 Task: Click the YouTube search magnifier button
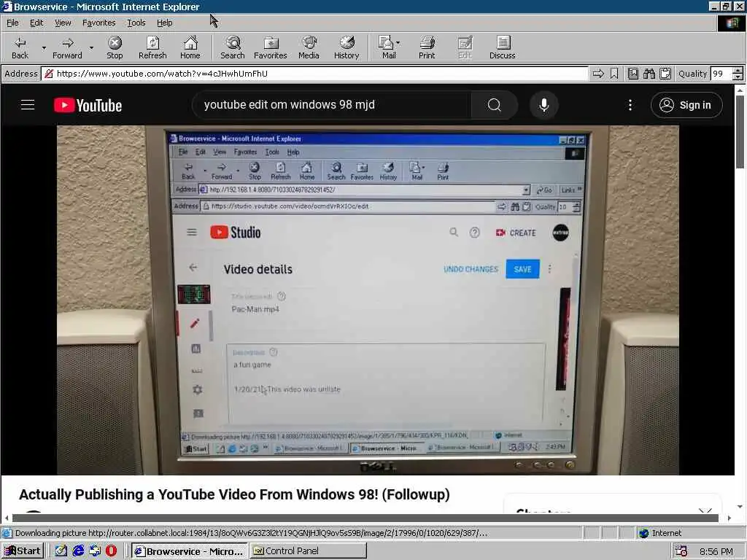click(x=494, y=105)
